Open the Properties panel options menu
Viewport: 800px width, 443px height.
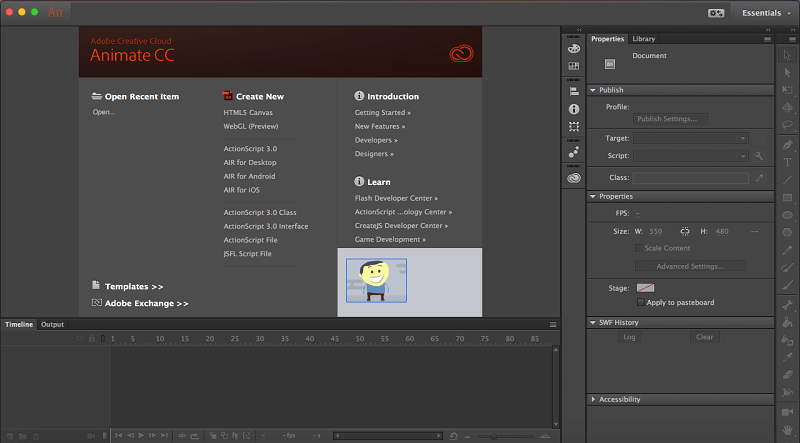pyautogui.click(x=767, y=39)
